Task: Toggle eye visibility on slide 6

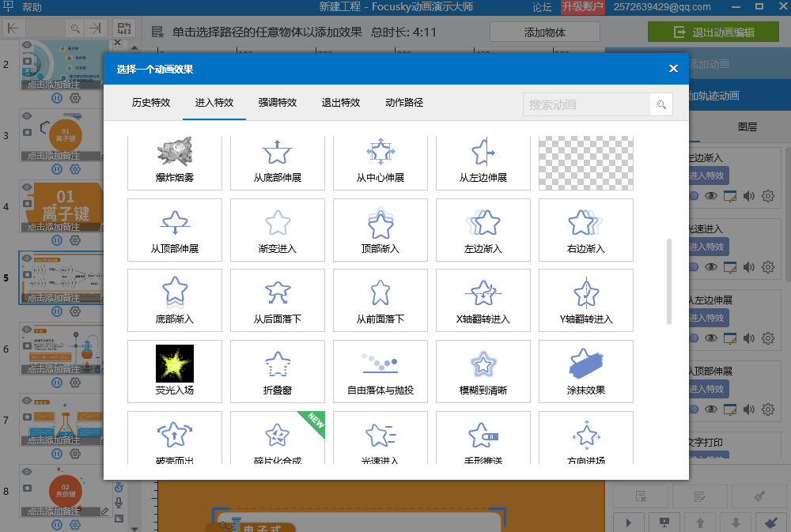Action: 27,330
